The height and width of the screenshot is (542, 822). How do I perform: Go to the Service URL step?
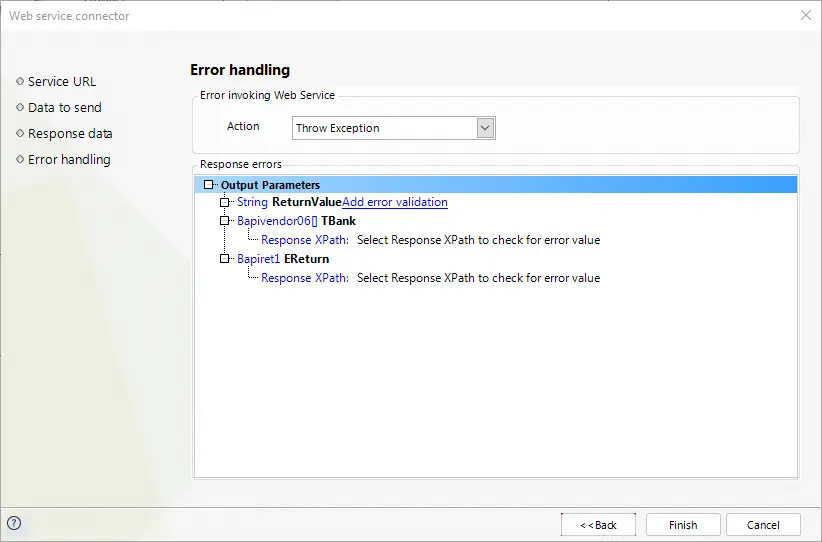[62, 81]
